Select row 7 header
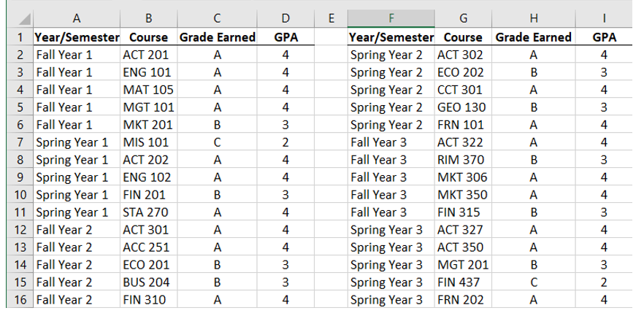Image resolution: width=644 pixels, height=316 pixels. click(20, 142)
